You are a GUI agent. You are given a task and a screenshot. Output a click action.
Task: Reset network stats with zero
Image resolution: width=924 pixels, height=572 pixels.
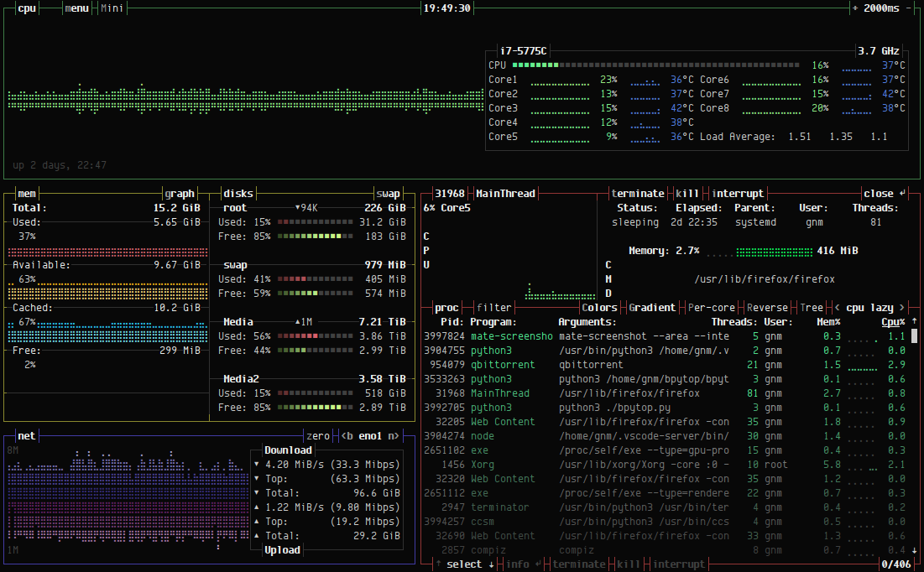point(320,435)
